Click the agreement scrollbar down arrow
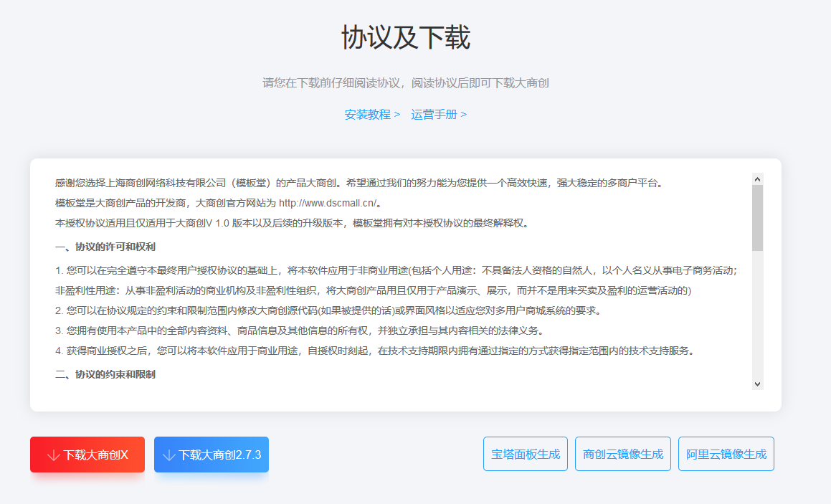Screen dimensions: 831x504 pyautogui.click(x=757, y=384)
